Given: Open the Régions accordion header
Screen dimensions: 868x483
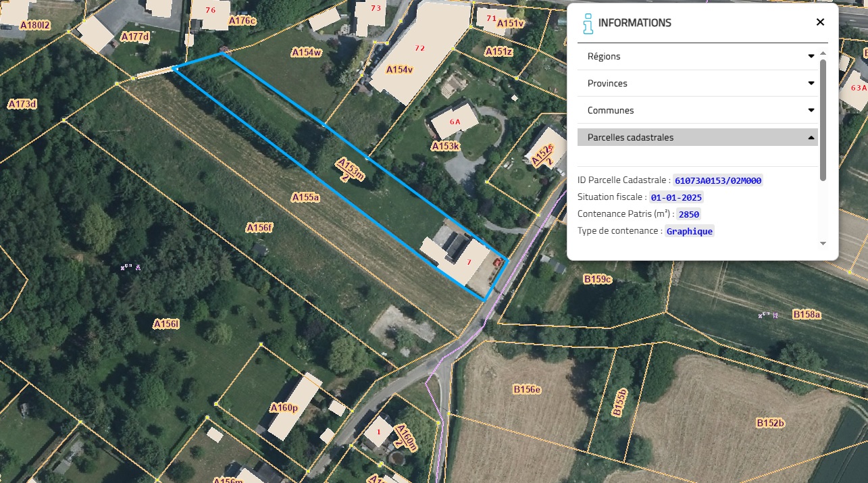Looking at the screenshot, I should pos(697,57).
